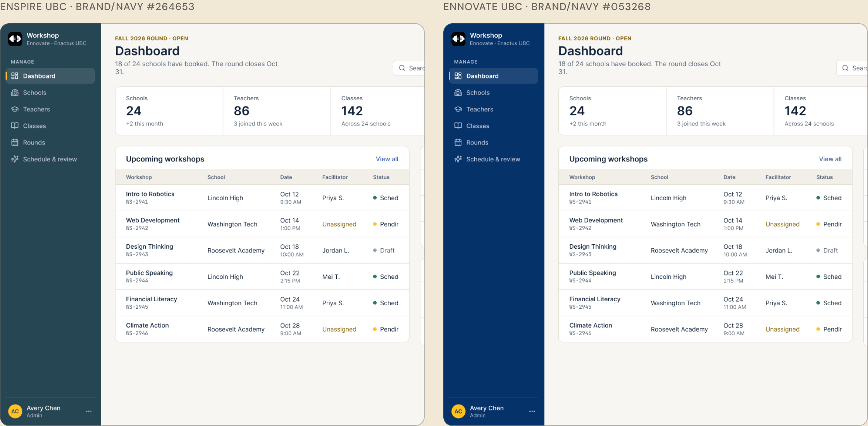Open the three-dot menu beside Avery Chen in Ennovate
Viewport: 868px width, 426px height.
532,411
